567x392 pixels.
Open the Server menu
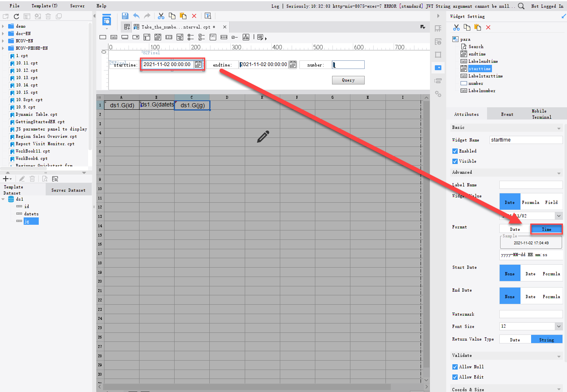[78, 6]
